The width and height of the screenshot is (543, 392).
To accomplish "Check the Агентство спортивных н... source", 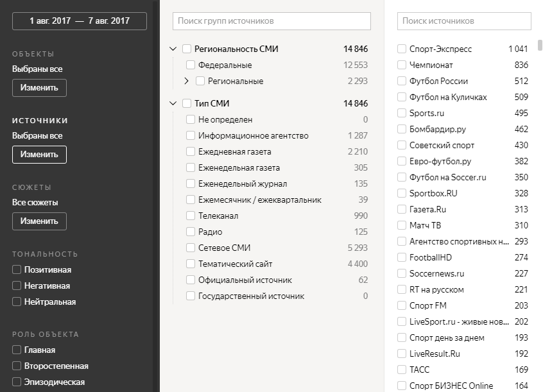I will coord(402,241).
